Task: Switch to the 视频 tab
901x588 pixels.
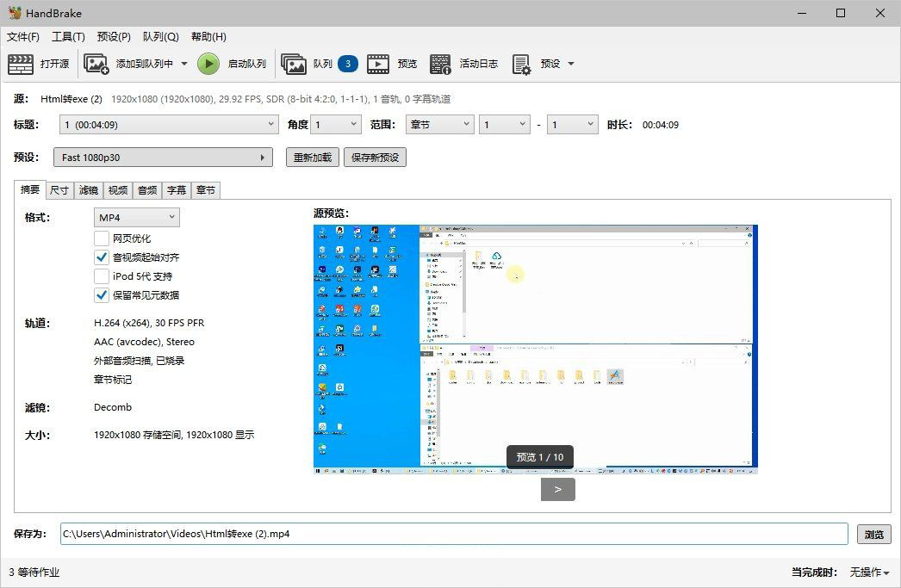Action: [117, 190]
